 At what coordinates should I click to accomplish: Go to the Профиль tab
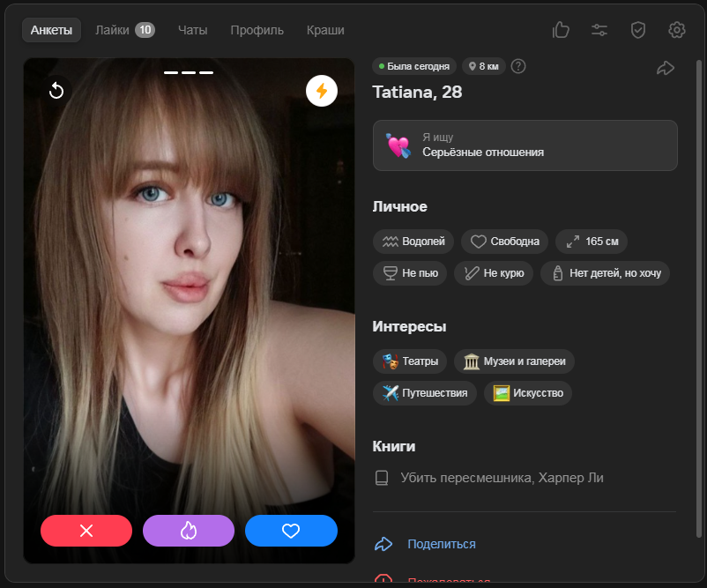(257, 30)
